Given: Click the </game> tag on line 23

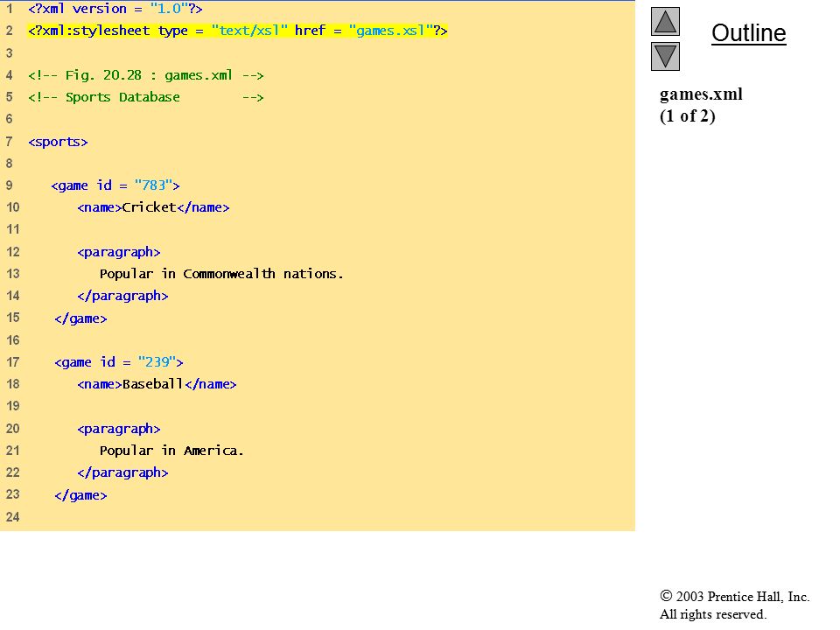Looking at the screenshot, I should (x=80, y=495).
